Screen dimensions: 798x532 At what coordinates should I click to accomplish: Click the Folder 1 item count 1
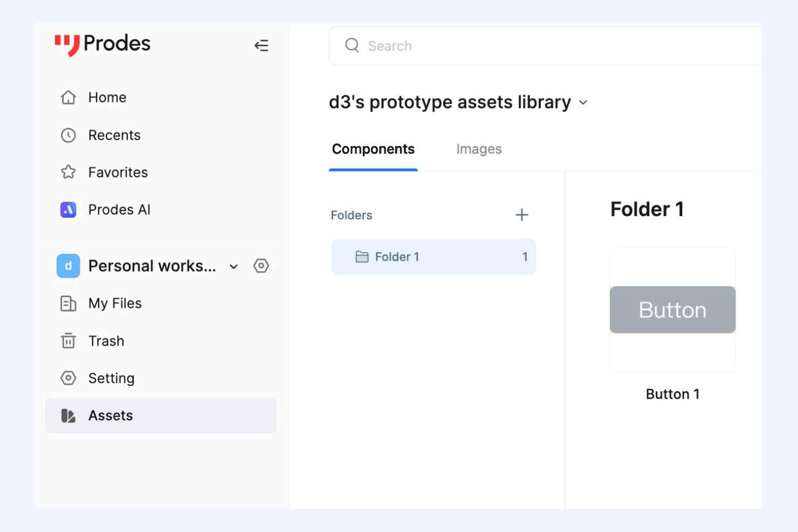coord(525,257)
